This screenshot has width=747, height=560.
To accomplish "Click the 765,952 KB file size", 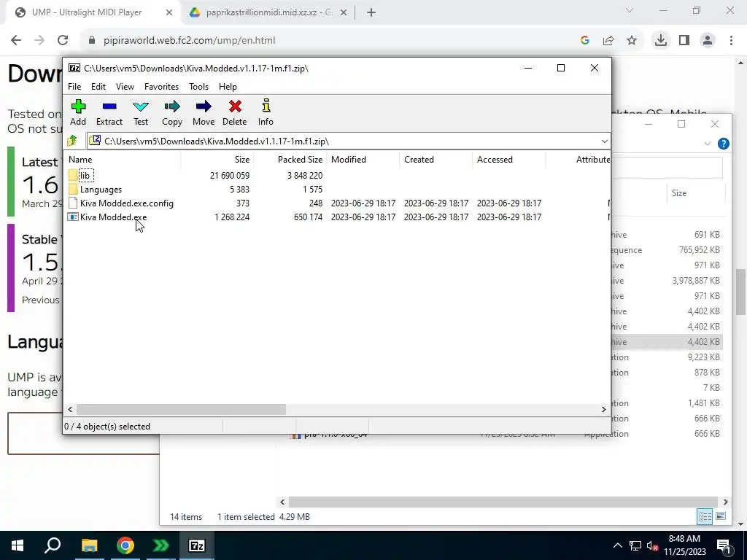I will pyautogui.click(x=699, y=250).
